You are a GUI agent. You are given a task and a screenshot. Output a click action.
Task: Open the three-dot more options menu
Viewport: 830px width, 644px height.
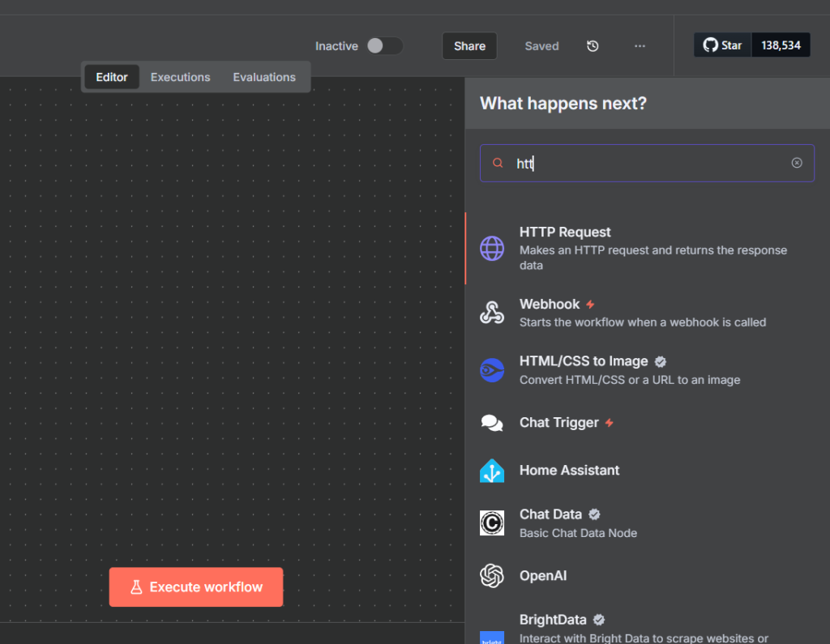(x=640, y=46)
